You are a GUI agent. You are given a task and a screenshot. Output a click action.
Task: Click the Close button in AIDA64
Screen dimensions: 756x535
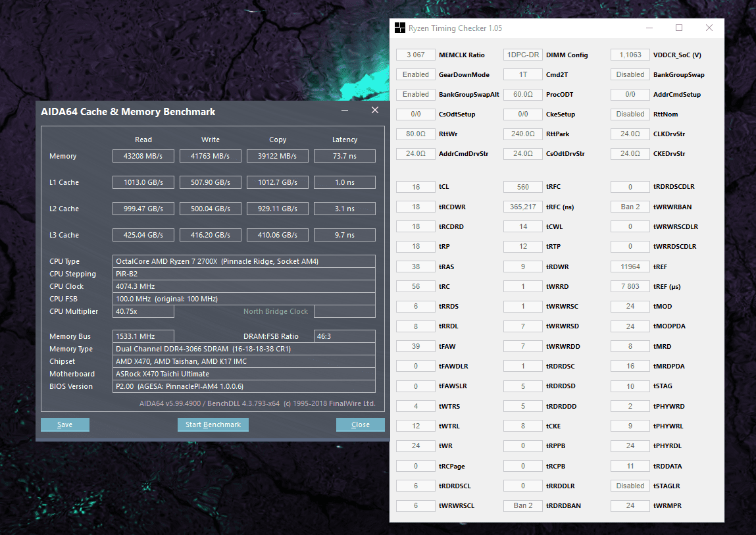click(x=360, y=424)
